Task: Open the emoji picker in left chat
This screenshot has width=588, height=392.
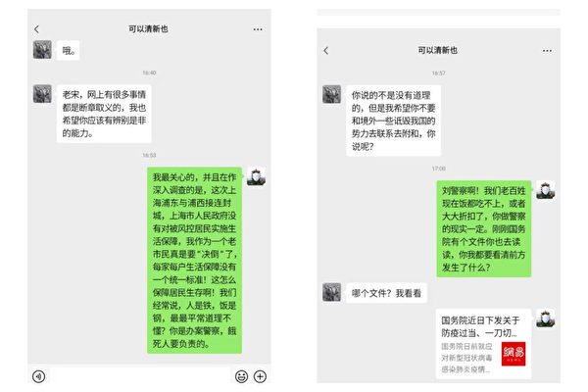Action: tap(241, 376)
